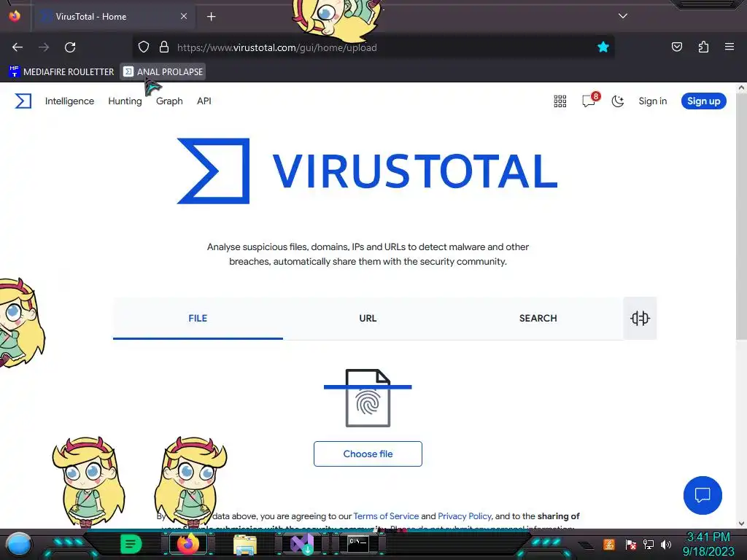Toggle dark mode moon icon
This screenshot has width=747, height=560.
tap(618, 101)
